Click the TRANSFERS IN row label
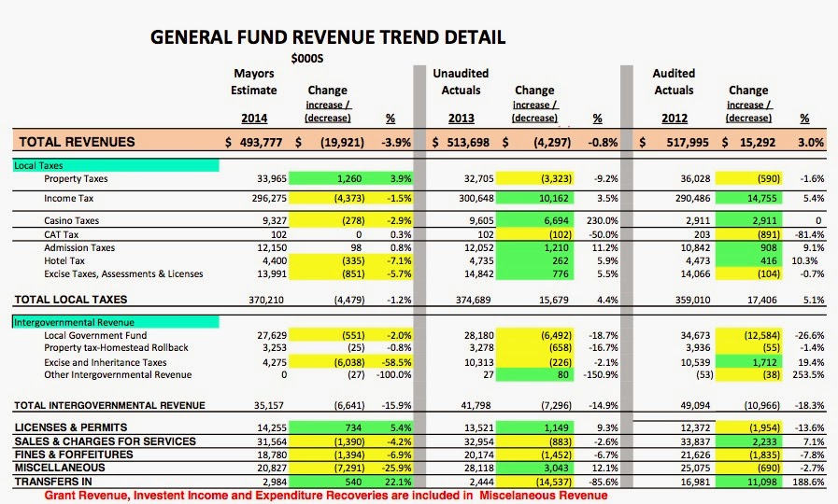Viewport: 838px width, 504px height. [53, 482]
